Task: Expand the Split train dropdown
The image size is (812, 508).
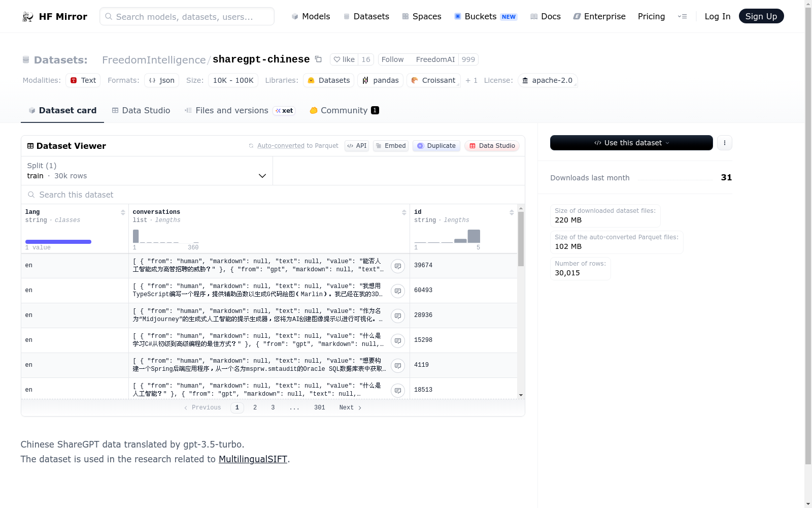Action: [147, 171]
